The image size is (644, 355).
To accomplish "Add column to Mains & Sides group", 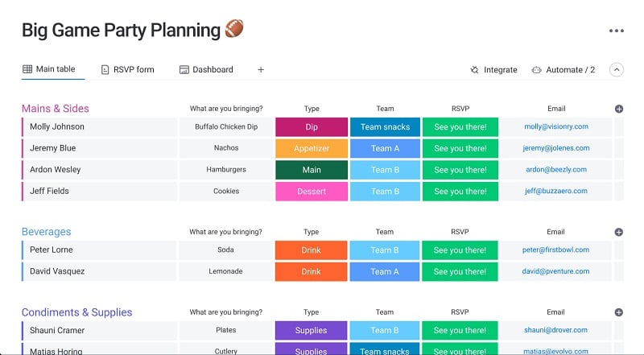I will [x=619, y=109].
